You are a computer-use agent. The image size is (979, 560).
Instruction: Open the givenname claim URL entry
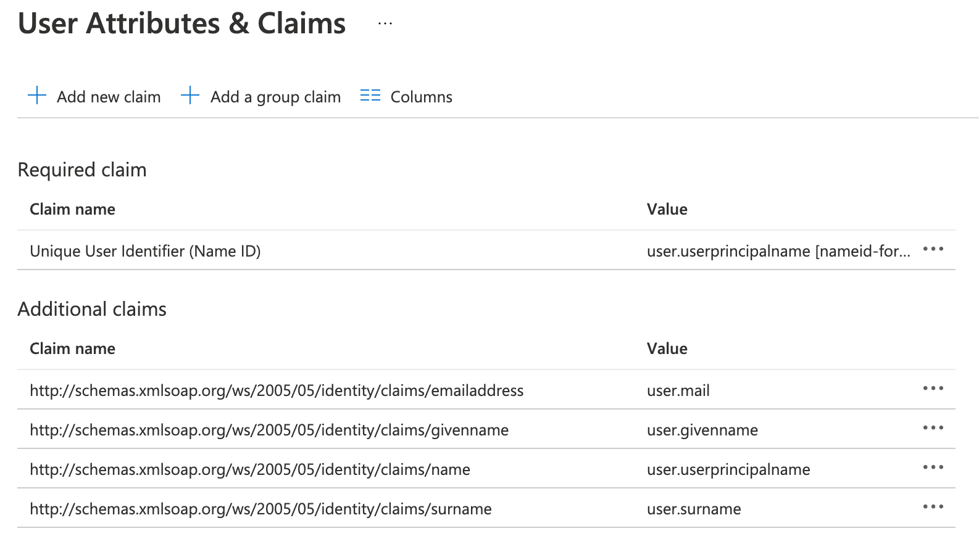point(269,430)
